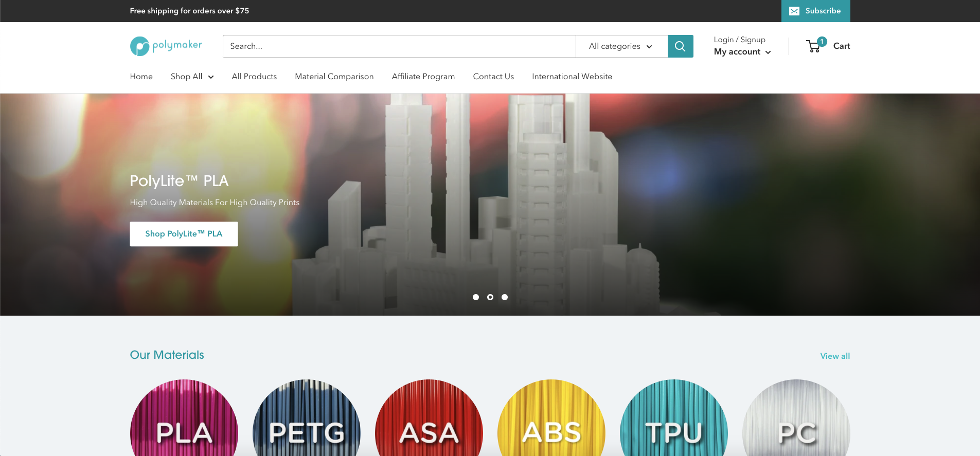Screen dimensions: 980x456
Task: Visit the International Website link
Action: click(572, 77)
